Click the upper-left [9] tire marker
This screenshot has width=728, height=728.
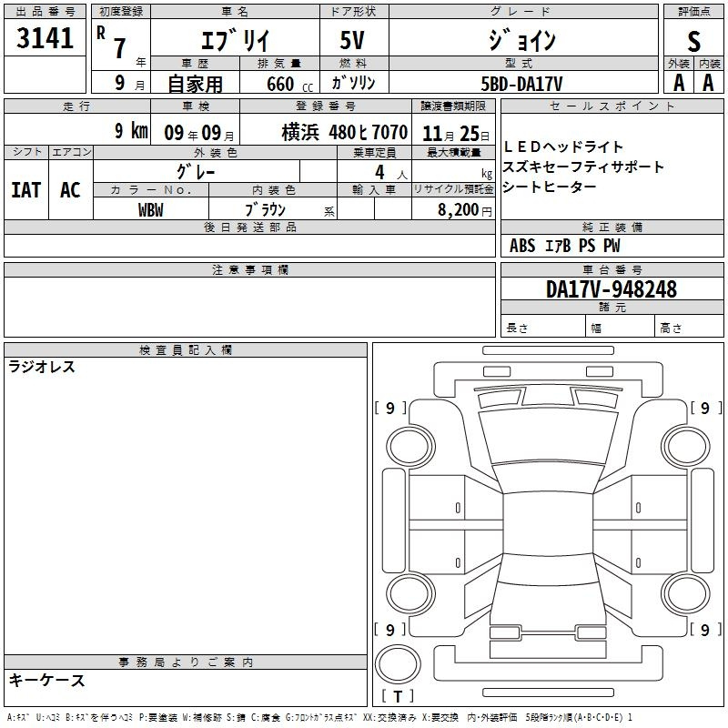pos(390,409)
